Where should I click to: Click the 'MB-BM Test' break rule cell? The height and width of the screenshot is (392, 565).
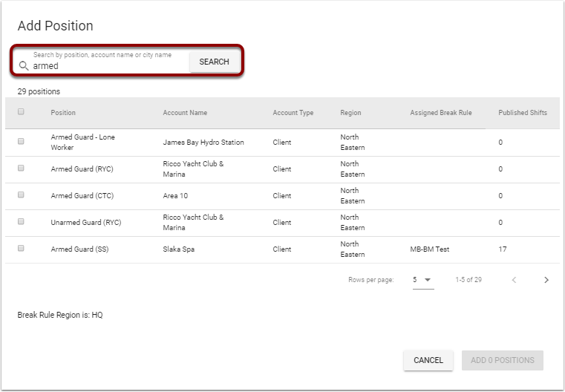[430, 249]
